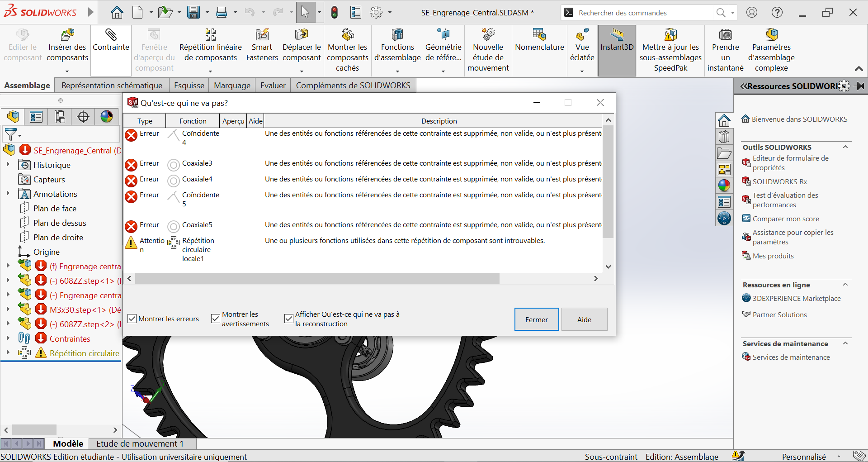Click Prendre un instantané
The width and height of the screenshot is (868, 462).
pos(725,50)
